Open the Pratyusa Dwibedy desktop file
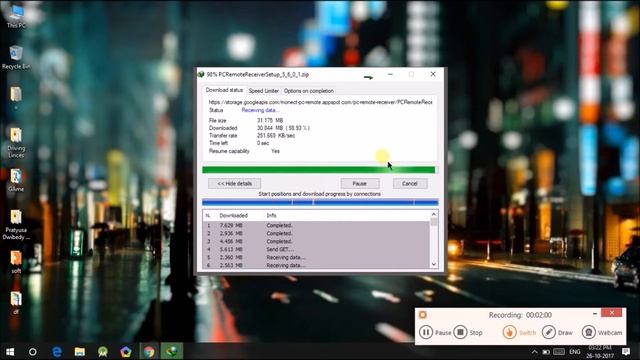The height and width of the screenshot is (360, 640). [16, 224]
